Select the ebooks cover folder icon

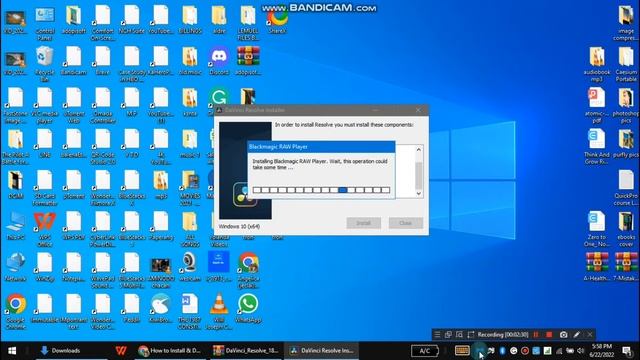[626, 229]
